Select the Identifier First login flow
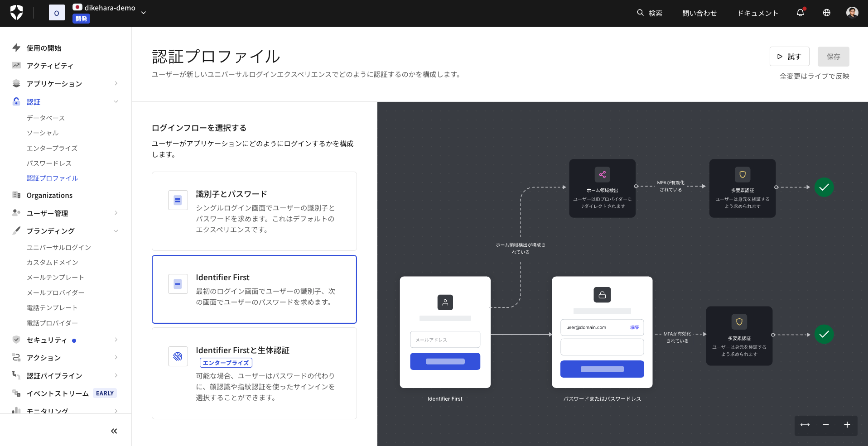This screenshot has width=868, height=446. tap(254, 289)
